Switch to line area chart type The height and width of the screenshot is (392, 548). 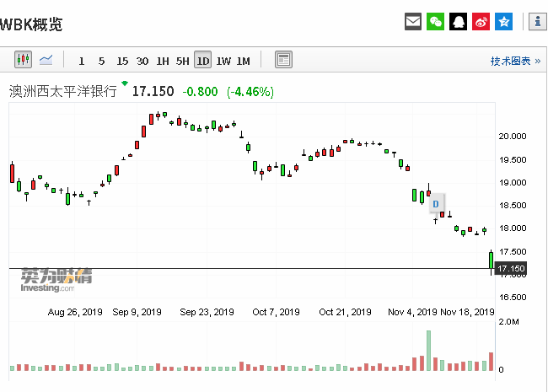(46, 60)
